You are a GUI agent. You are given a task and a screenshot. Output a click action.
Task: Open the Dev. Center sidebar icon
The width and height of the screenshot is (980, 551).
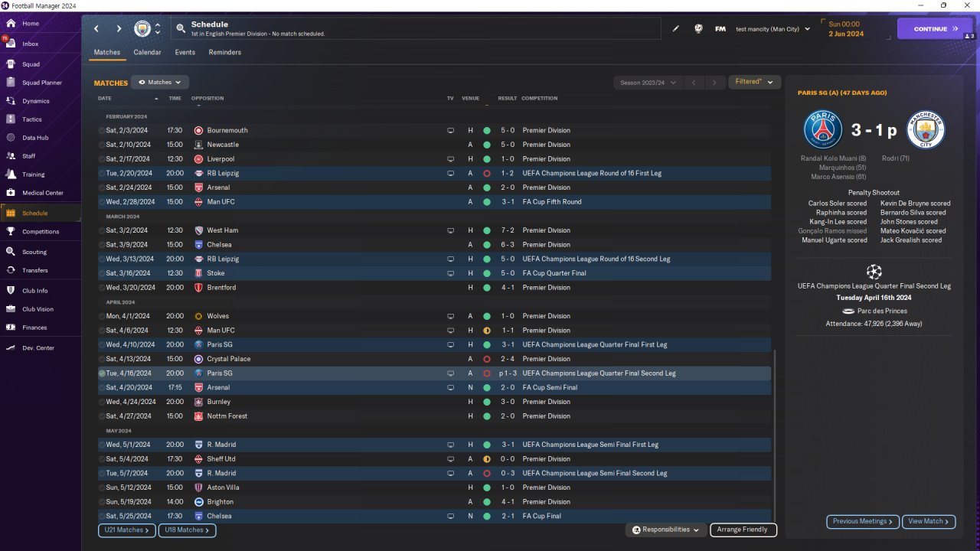[11, 348]
